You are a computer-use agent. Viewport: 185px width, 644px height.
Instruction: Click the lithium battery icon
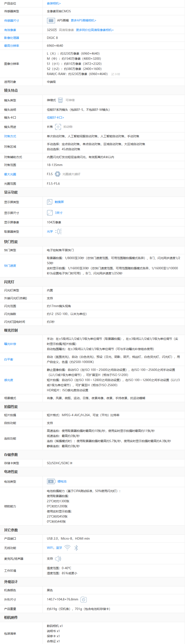tap(51, 481)
